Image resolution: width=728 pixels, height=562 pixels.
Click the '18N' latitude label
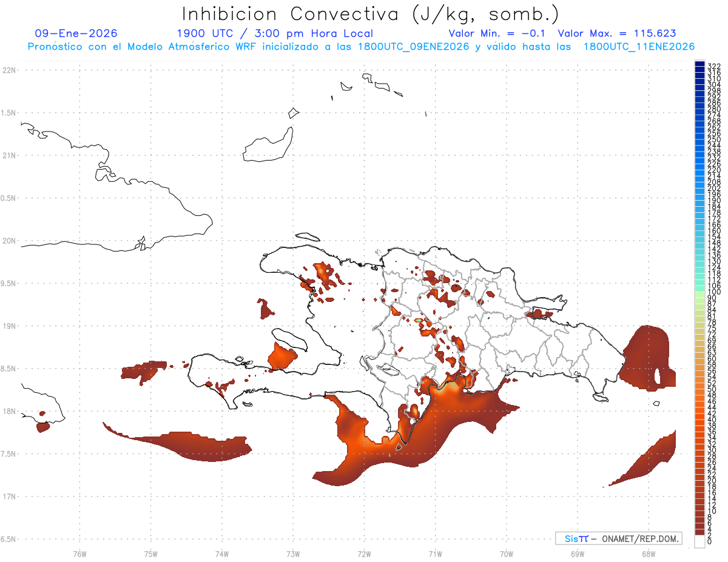9,411
